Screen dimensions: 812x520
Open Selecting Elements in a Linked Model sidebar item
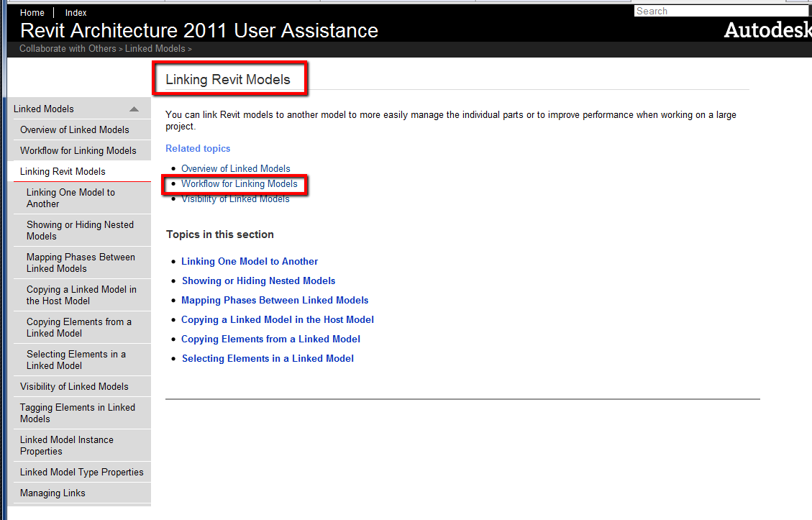[76, 360]
